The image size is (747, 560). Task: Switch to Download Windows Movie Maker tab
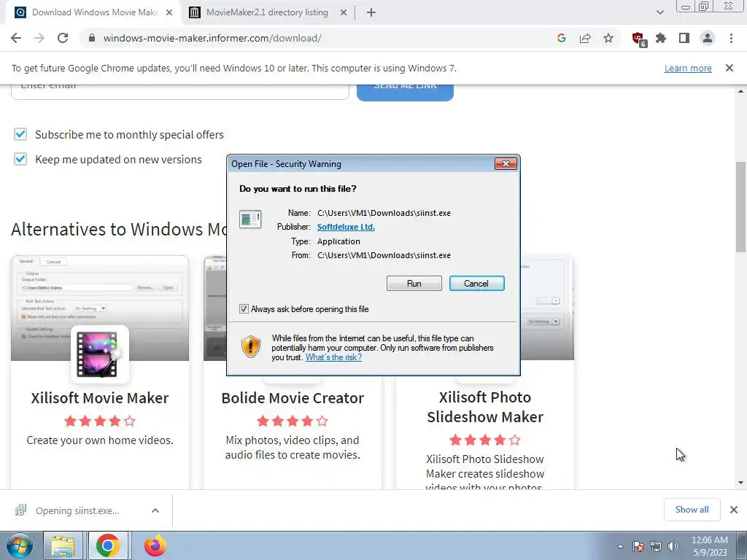95,12
